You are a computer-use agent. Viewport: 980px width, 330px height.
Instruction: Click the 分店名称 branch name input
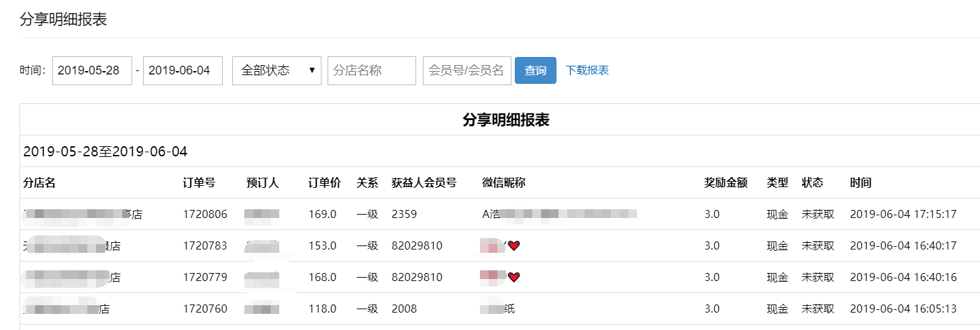(x=372, y=70)
